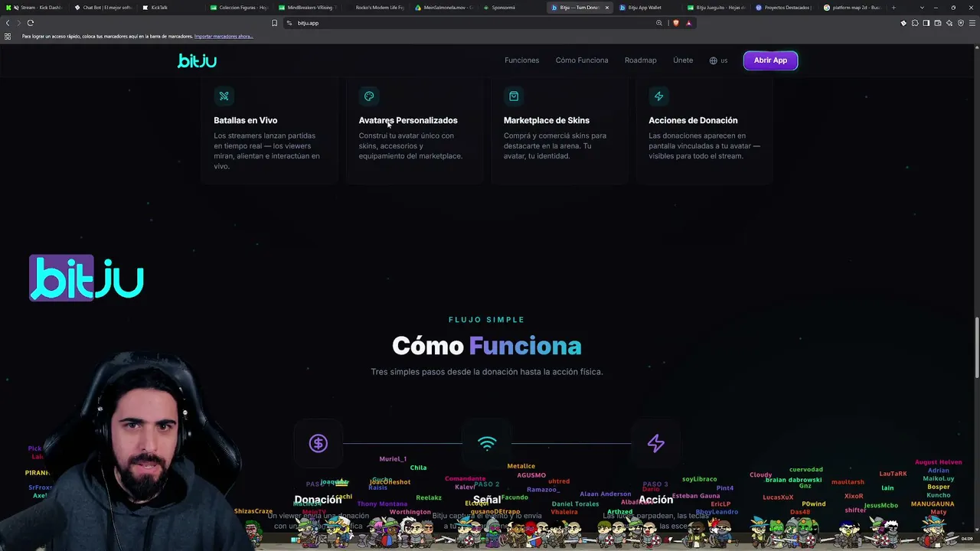Open Brave Shields lion icon
This screenshot has height=551, width=980.
coord(675,23)
